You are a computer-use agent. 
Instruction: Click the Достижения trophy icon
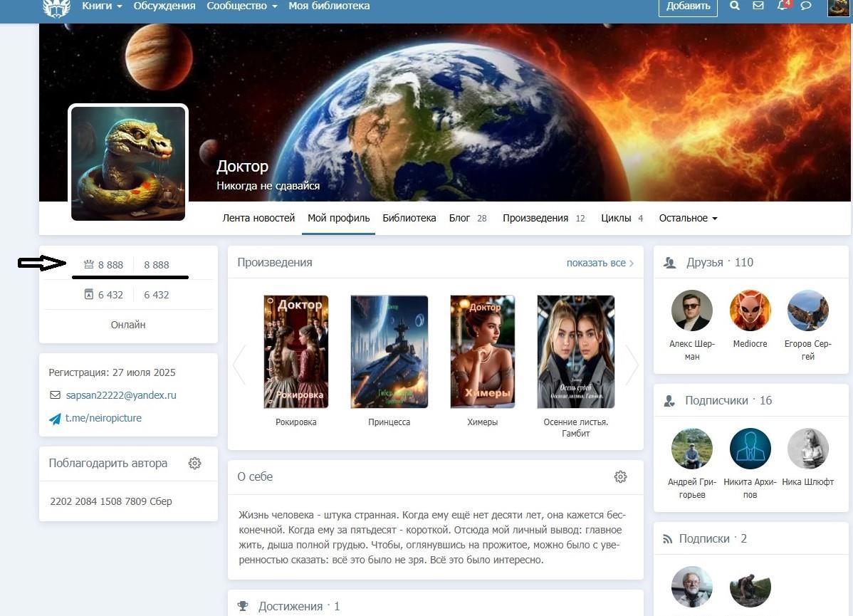244,606
